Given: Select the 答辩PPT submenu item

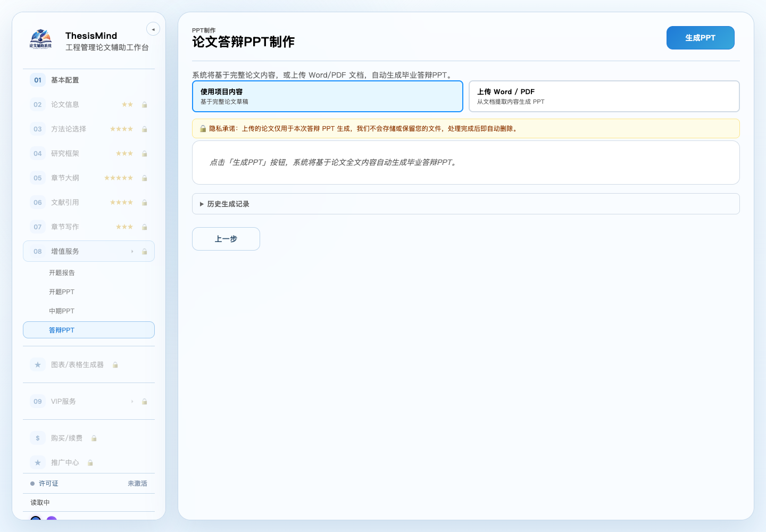Looking at the screenshot, I should (89, 330).
